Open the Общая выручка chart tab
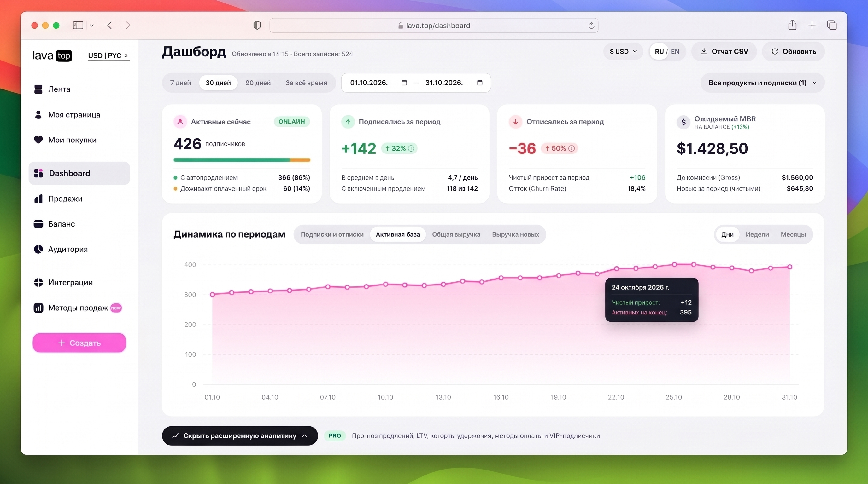The height and width of the screenshot is (484, 868). [x=456, y=235]
